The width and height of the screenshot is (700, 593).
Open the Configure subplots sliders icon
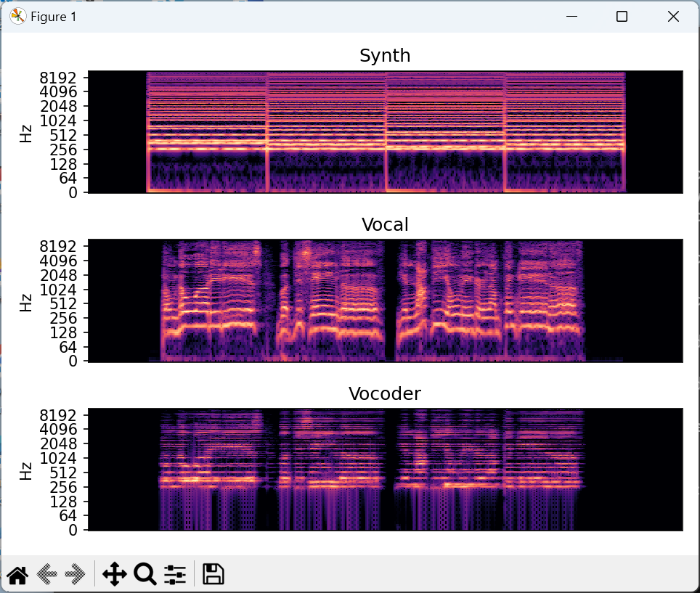pos(175,575)
